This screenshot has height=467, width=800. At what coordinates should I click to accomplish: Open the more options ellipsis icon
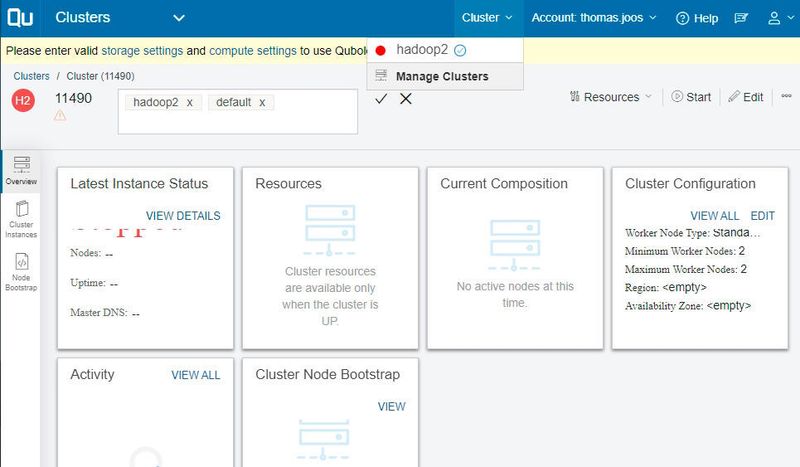(x=786, y=96)
